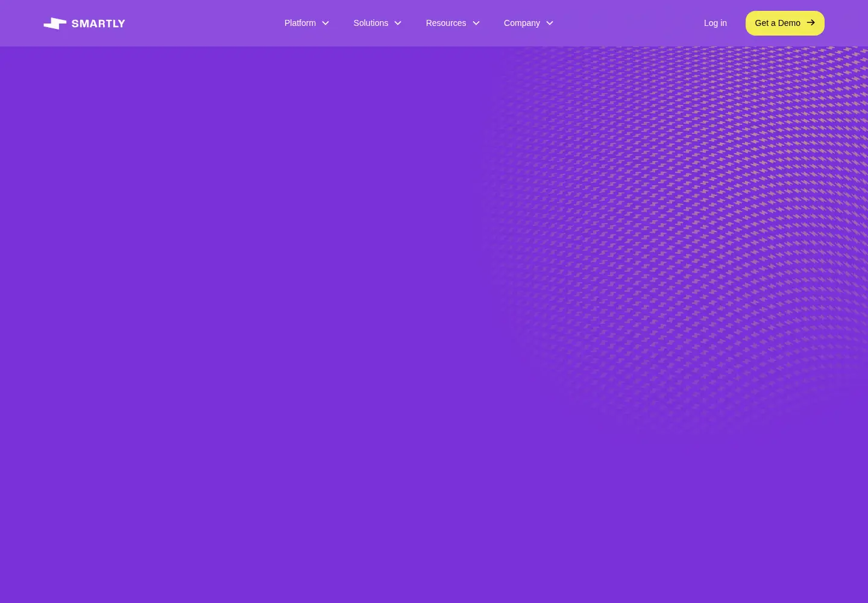Image resolution: width=868 pixels, height=603 pixels.
Task: Click the Log in link
Action: pos(715,23)
